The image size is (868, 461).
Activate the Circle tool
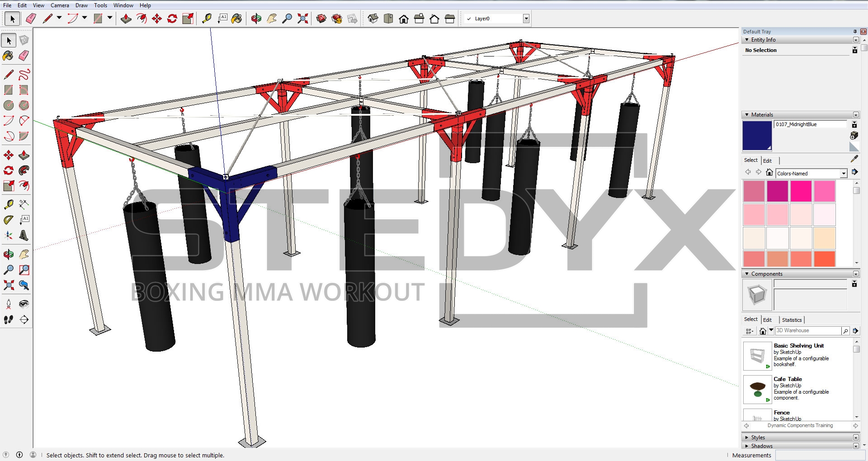click(9, 105)
